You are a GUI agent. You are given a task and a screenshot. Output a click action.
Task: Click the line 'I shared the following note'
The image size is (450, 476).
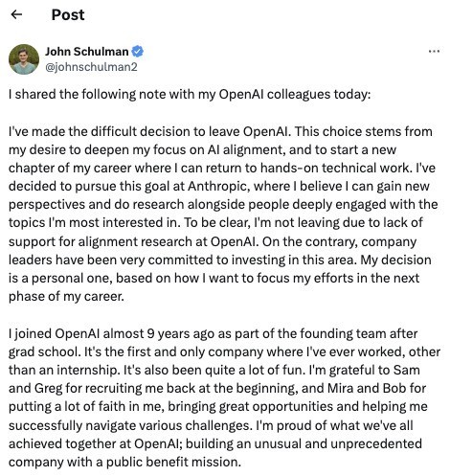[190, 94]
